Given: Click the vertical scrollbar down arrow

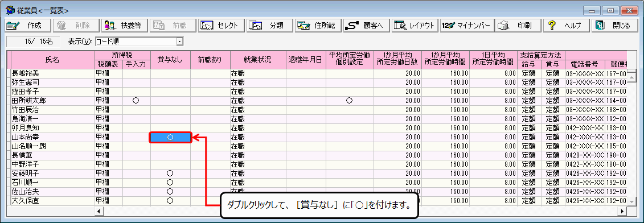Looking at the screenshot, I should pyautogui.click(x=631, y=201).
